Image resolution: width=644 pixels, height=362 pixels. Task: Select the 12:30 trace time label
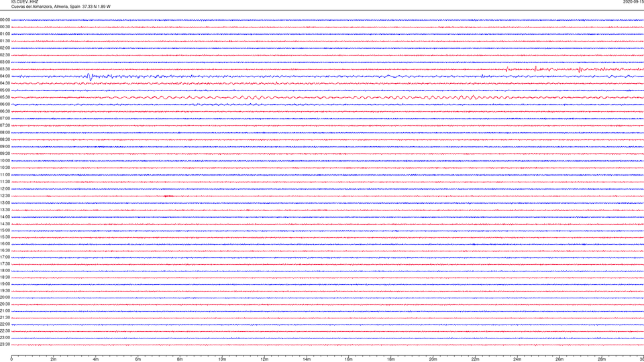(x=5, y=196)
